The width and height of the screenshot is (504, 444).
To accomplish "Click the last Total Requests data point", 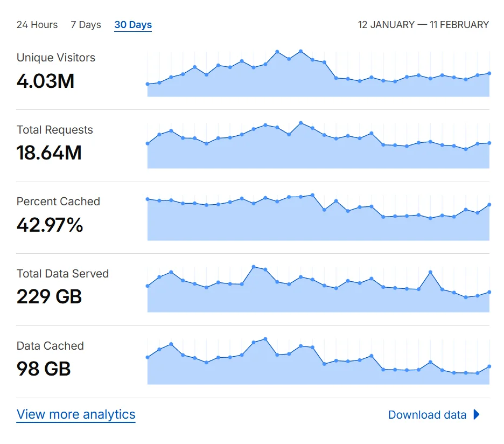I will (489, 143).
